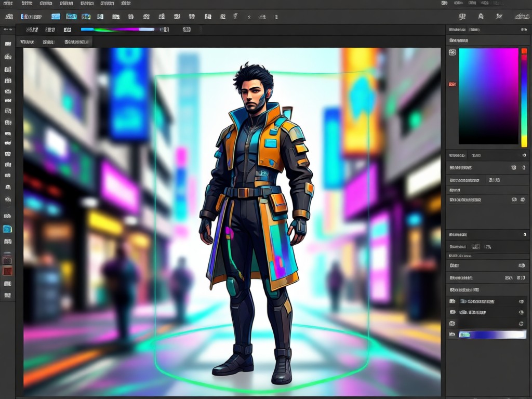Click the rightmost icon in the top-right toolbar
This screenshot has height=399, width=532.
522,16
